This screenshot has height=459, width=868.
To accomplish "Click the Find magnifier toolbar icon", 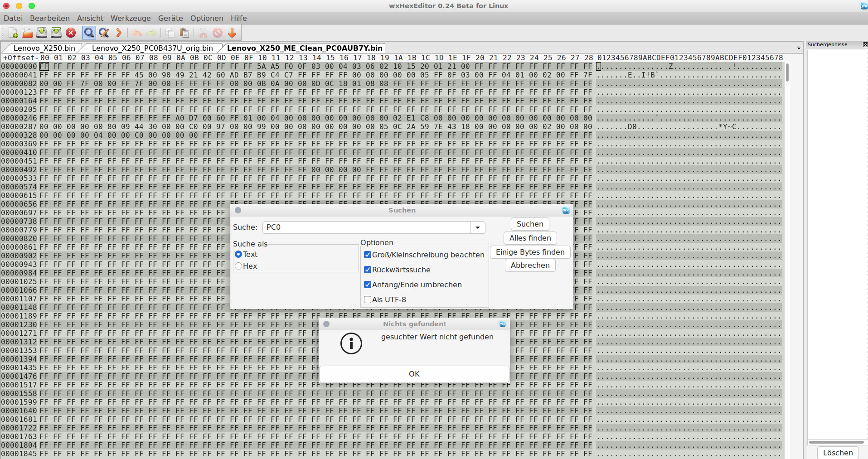I will point(89,33).
